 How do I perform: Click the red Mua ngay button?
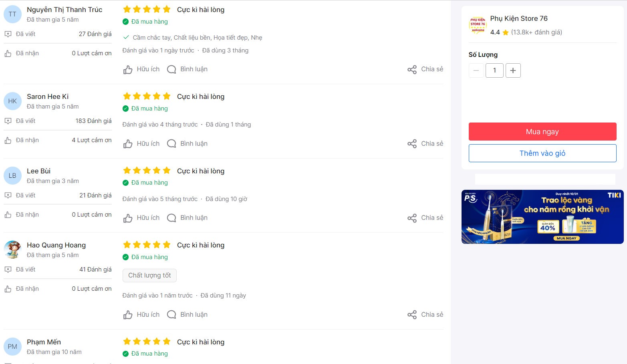[542, 132]
